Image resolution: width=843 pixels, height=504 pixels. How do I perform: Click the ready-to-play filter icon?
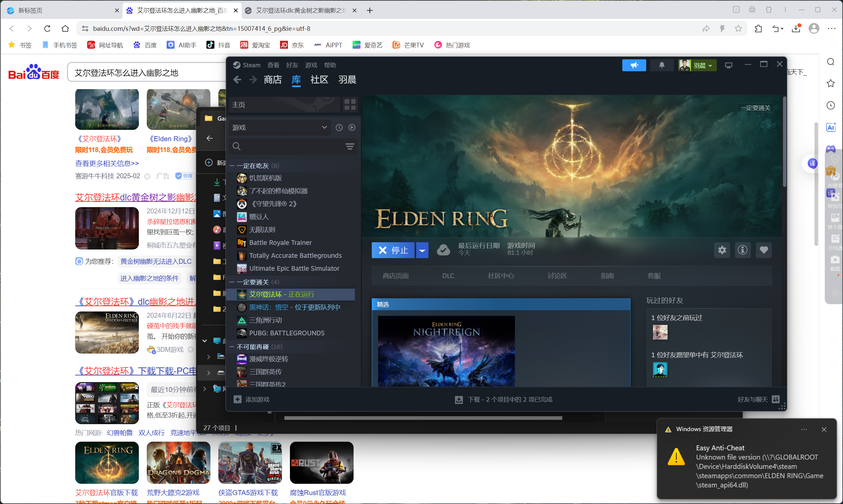(x=352, y=128)
